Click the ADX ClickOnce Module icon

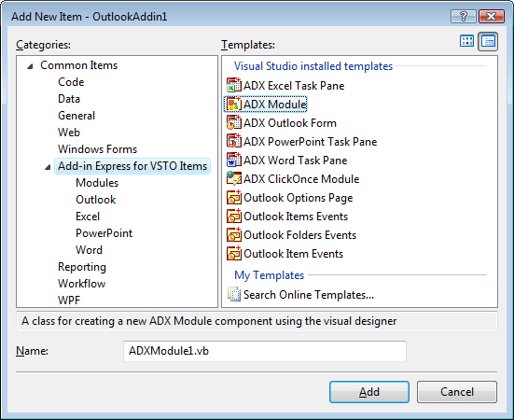coord(234,179)
